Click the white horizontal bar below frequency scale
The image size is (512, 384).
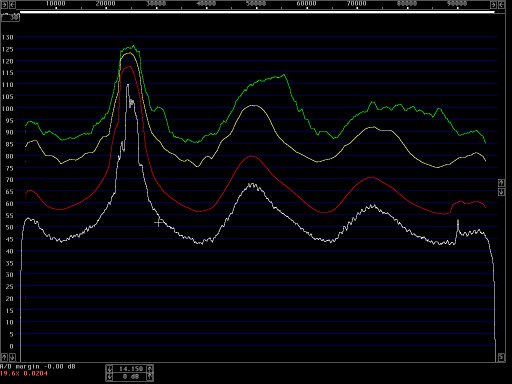pos(257,12)
